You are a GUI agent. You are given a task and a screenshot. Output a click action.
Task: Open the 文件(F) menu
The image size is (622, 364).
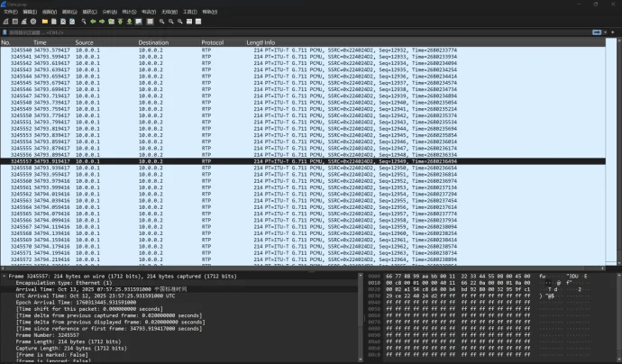pyautogui.click(x=10, y=12)
